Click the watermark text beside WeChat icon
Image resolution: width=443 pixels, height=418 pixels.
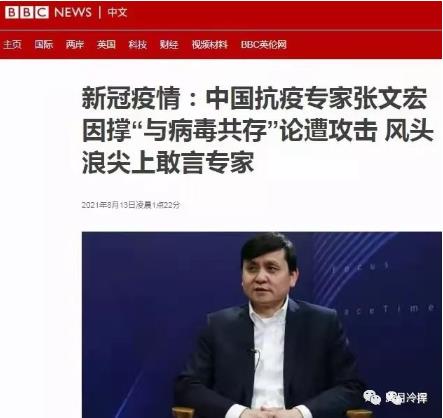[x=406, y=398]
